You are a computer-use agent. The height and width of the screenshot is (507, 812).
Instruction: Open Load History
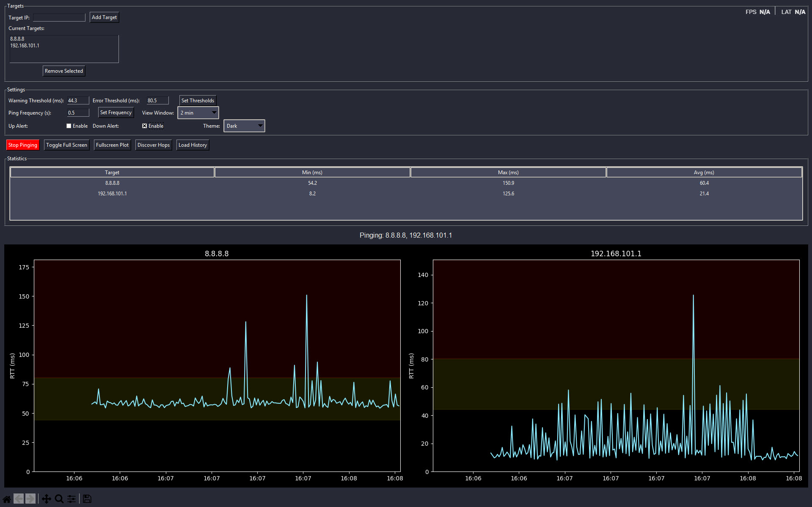193,145
